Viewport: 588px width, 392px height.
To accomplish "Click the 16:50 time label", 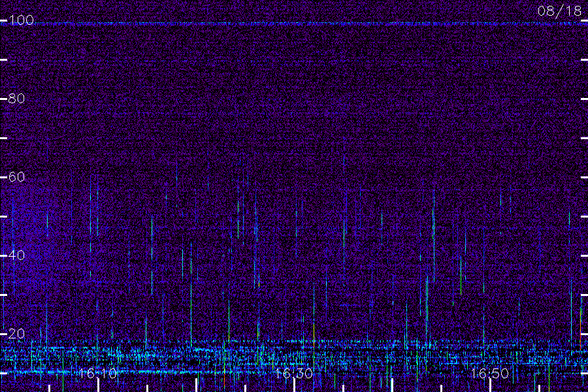I will coord(489,373).
